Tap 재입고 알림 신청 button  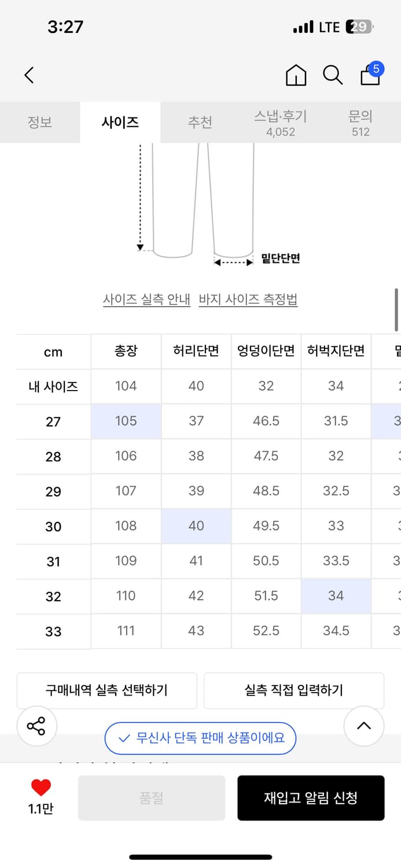[311, 797]
